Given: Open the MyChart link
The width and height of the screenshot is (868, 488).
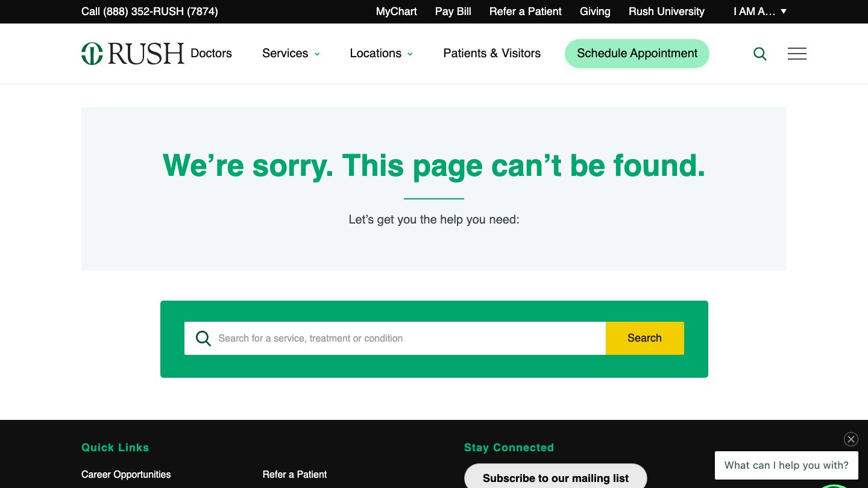Looking at the screenshot, I should tap(396, 11).
